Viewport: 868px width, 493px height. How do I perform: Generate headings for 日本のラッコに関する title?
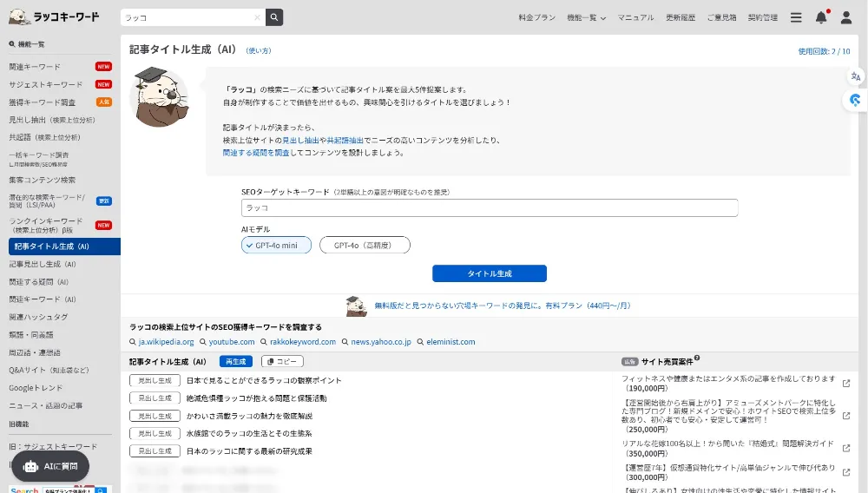tap(155, 451)
